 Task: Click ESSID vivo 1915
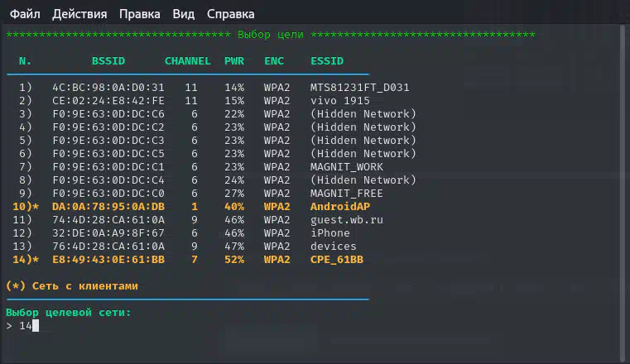tap(340, 101)
